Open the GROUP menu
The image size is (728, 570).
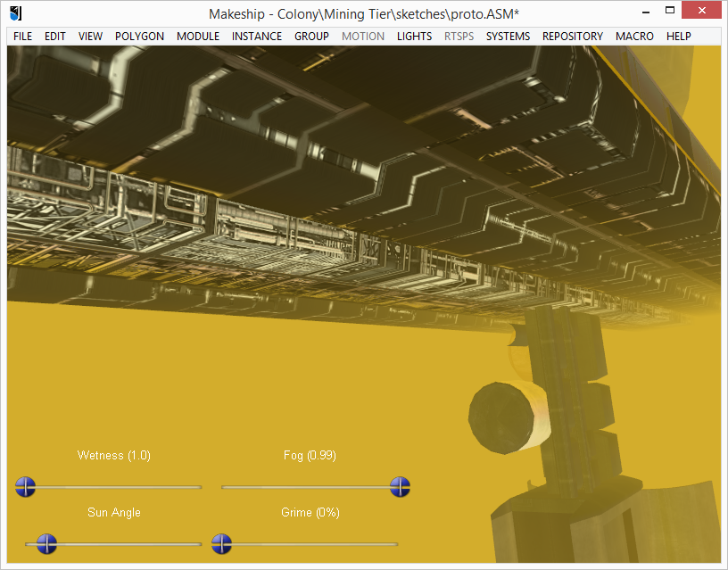(311, 37)
